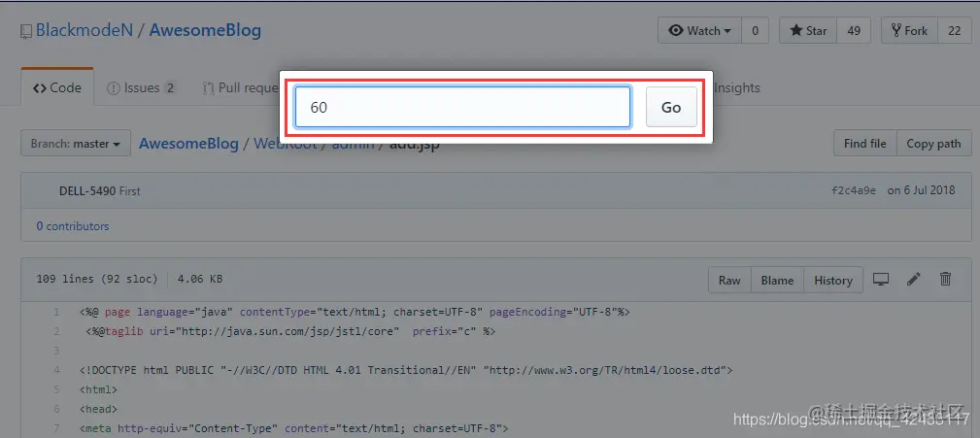Image resolution: width=980 pixels, height=438 pixels.
Task: View the Raw file
Action: coord(729,280)
